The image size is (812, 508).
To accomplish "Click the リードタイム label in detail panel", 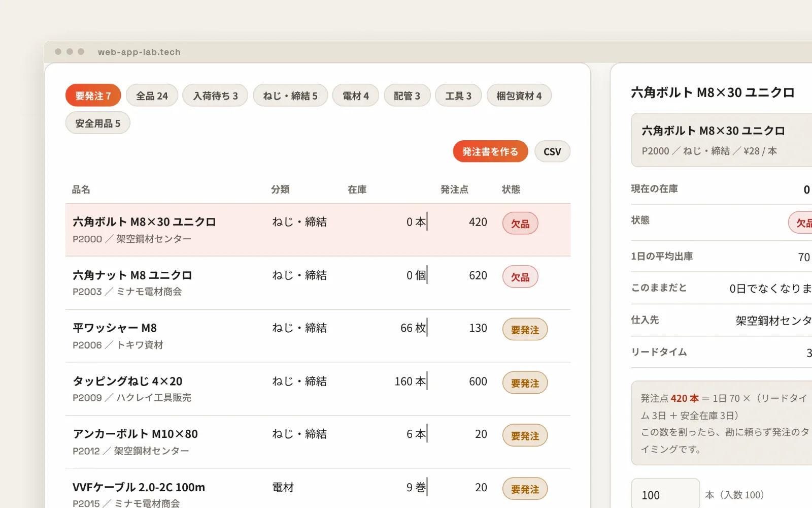I will point(659,352).
